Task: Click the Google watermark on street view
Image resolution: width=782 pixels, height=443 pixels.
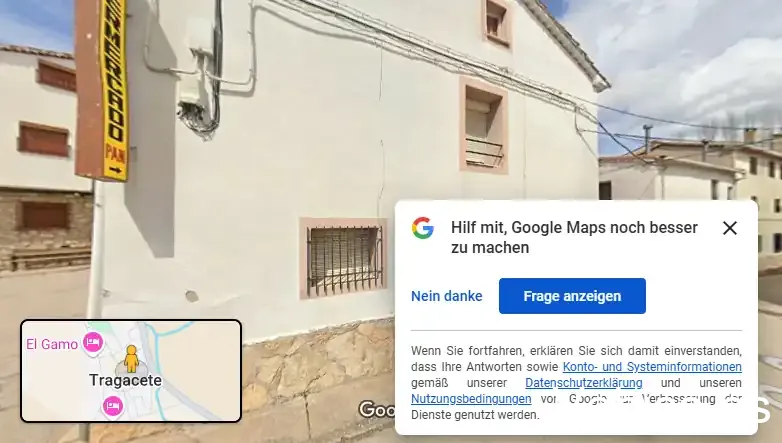Action: [x=377, y=410]
